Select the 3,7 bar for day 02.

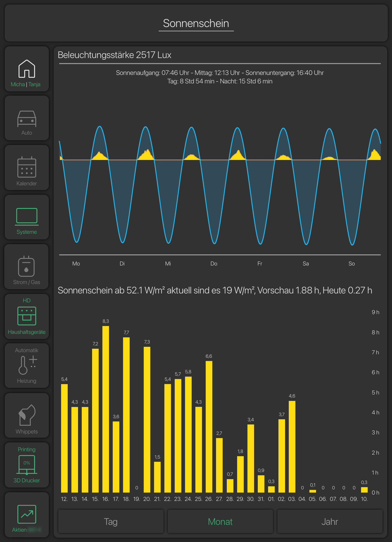click(x=282, y=456)
